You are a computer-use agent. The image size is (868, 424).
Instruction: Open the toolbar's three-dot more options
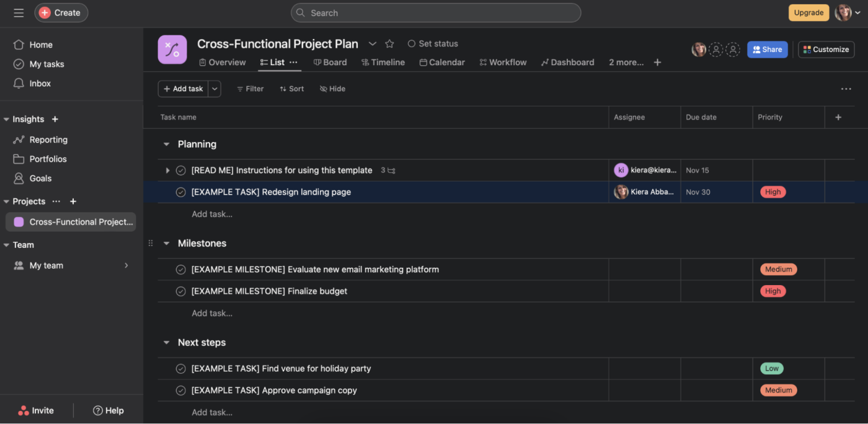pos(846,89)
